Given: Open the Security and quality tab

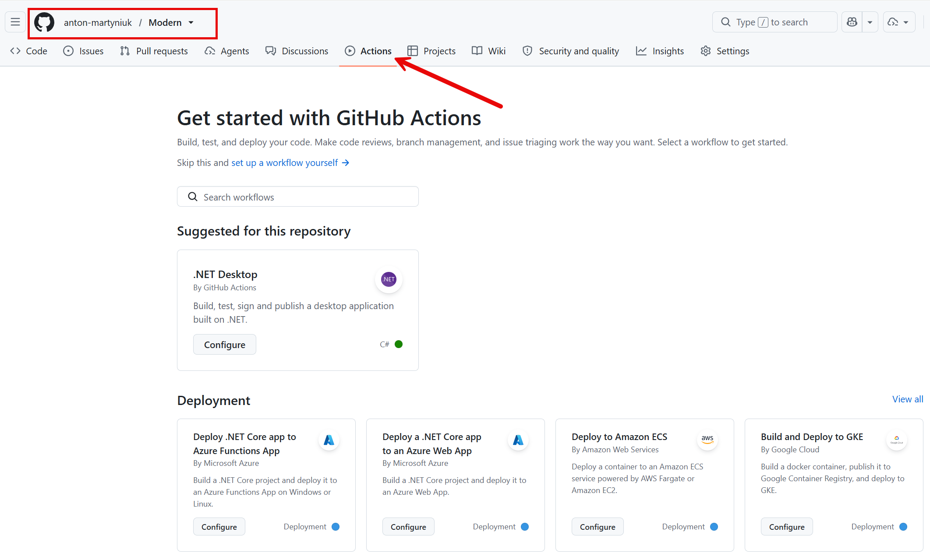Looking at the screenshot, I should click(571, 51).
